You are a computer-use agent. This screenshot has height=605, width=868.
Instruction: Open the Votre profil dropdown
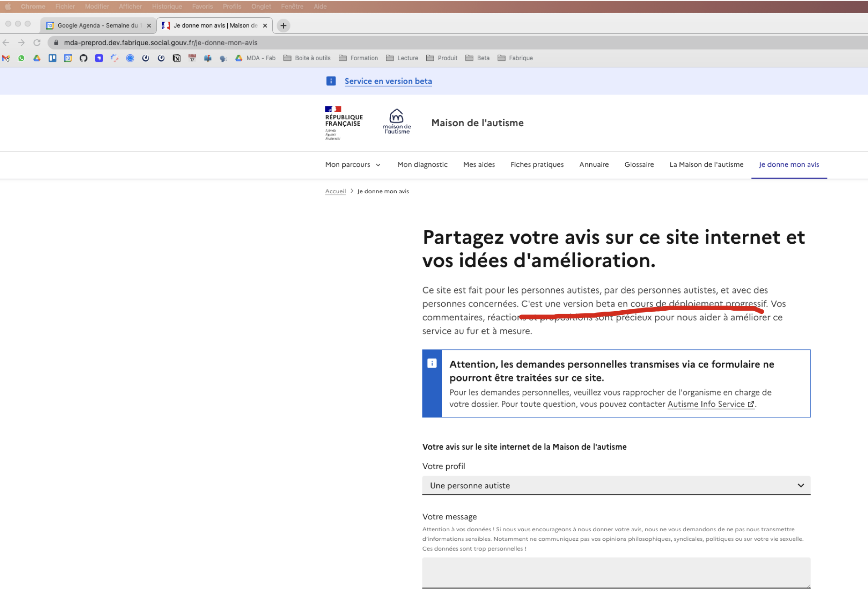pyautogui.click(x=616, y=485)
